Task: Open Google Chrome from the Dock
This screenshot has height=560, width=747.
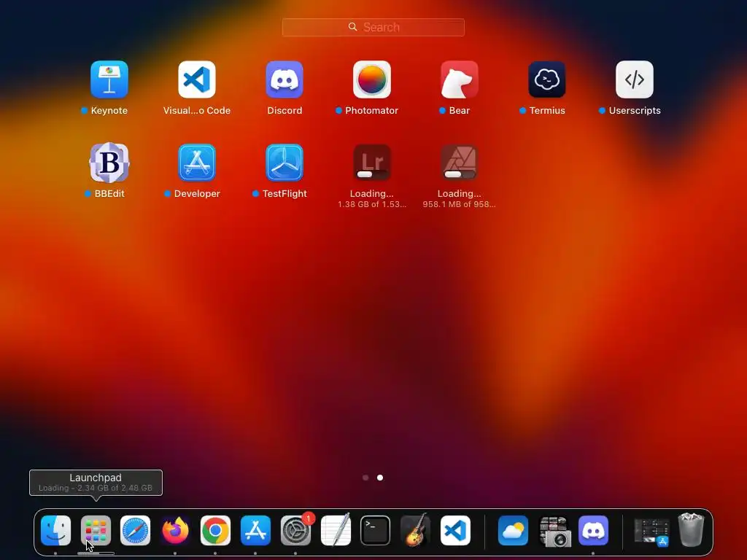Action: [x=215, y=531]
